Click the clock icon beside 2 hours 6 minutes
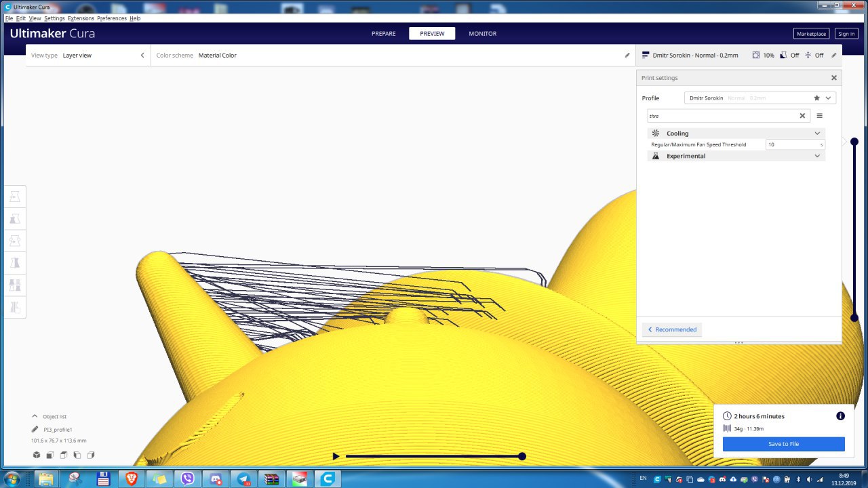The width and height of the screenshot is (868, 488). coord(727,416)
